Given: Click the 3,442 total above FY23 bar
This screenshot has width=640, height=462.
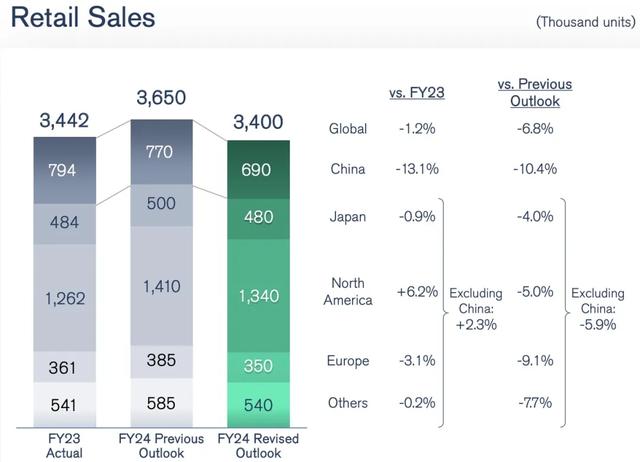Looking at the screenshot, I should pyautogui.click(x=64, y=121).
